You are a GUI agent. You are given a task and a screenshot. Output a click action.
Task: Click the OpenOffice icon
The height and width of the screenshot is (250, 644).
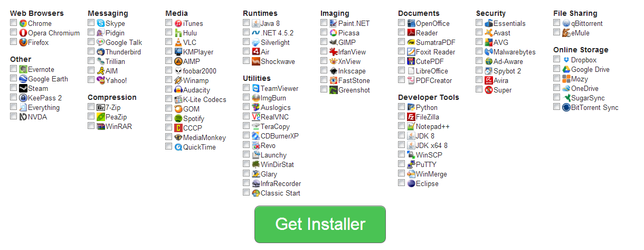[x=411, y=23]
